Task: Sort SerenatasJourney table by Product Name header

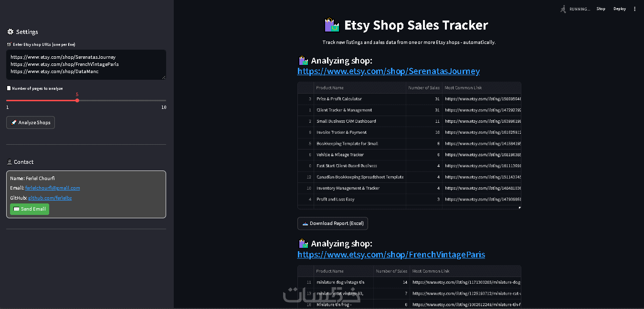Action: coord(360,88)
